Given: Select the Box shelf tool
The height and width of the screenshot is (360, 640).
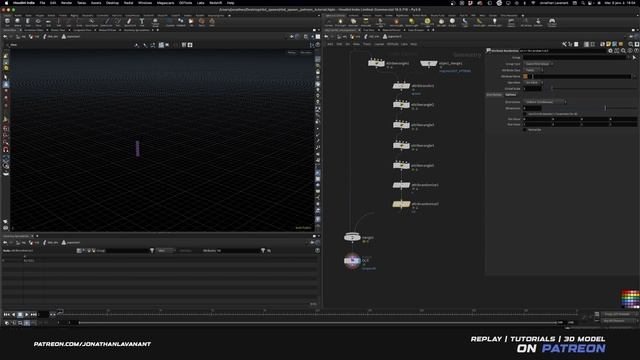Looking at the screenshot, I should 7,21.
